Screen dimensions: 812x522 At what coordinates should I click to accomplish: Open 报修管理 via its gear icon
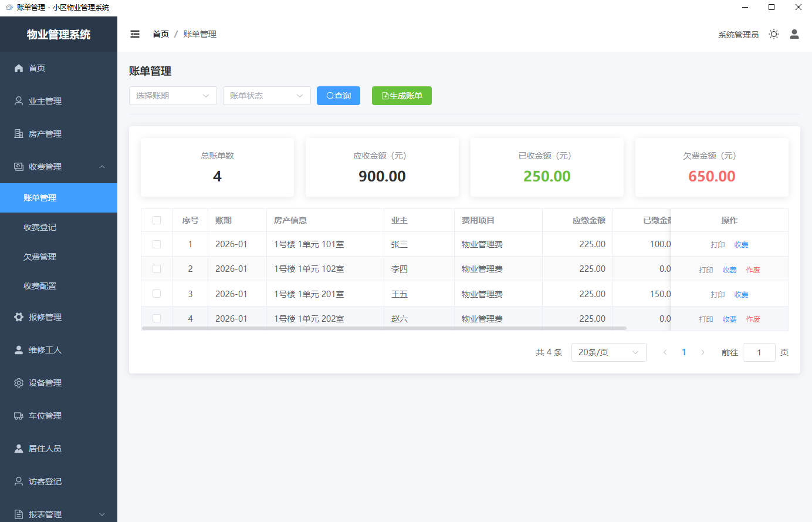pos(19,317)
